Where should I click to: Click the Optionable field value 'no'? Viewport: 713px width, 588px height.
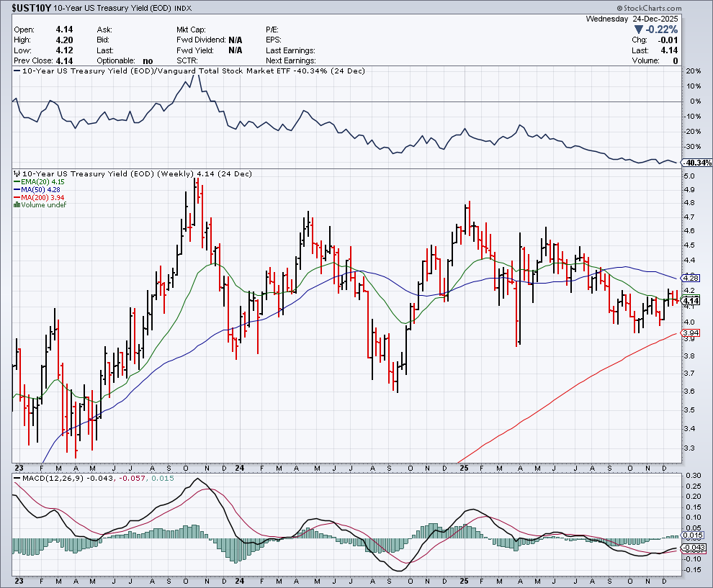(x=148, y=61)
